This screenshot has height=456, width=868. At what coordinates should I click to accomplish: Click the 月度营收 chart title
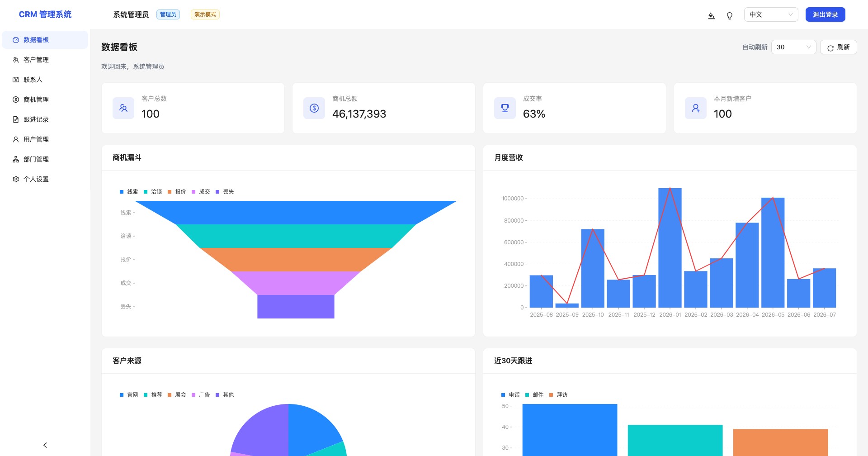click(509, 157)
